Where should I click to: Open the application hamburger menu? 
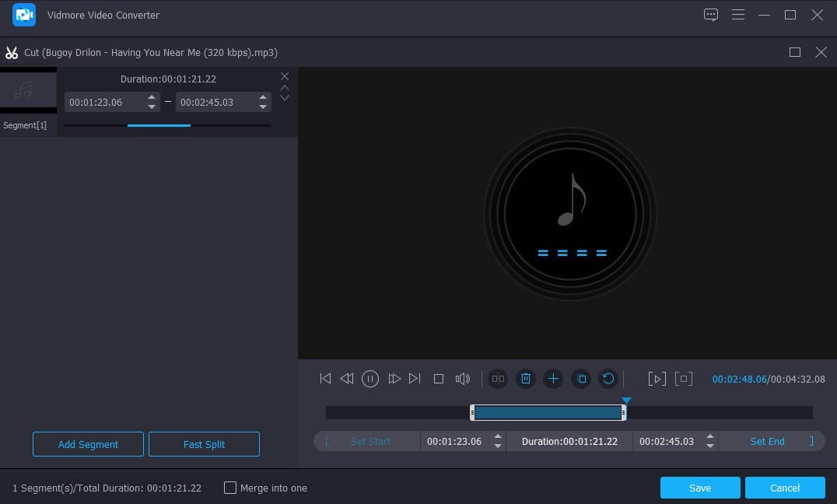pos(737,15)
